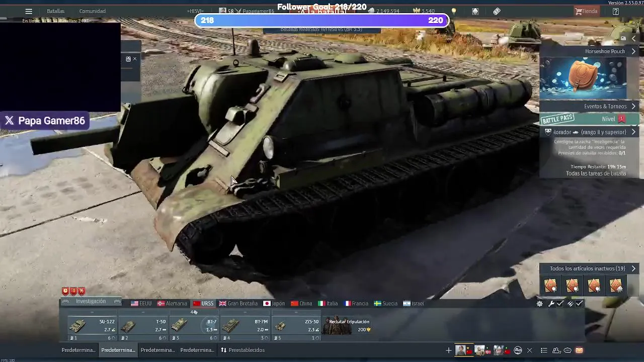Switch to China nation tab
Viewport: 644px width, 362px height.
pyautogui.click(x=301, y=304)
